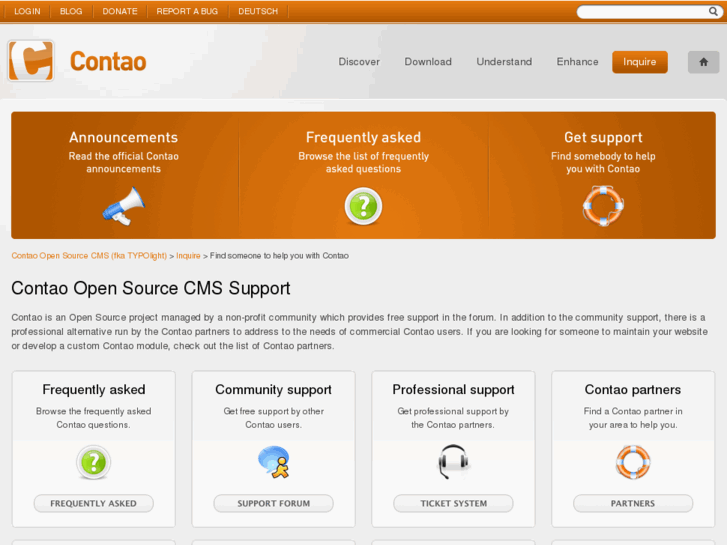
Task: Click the Ticket System button
Action: (x=453, y=503)
